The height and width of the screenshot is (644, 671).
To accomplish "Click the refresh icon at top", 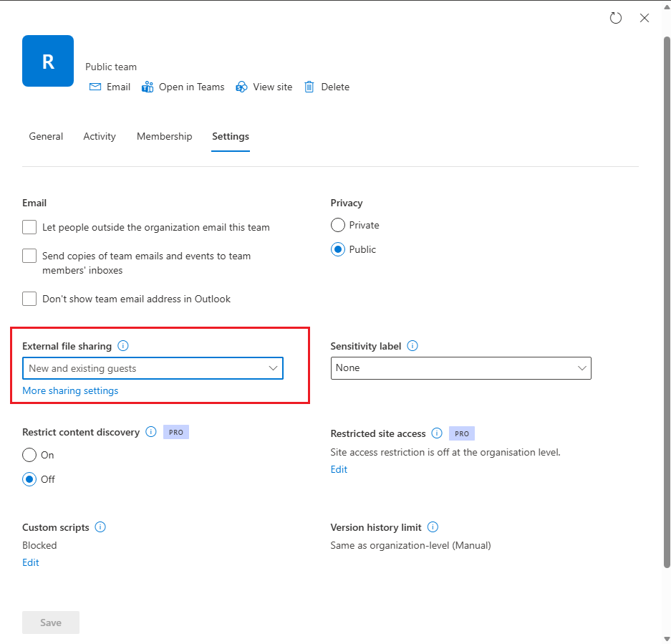I will (x=615, y=18).
